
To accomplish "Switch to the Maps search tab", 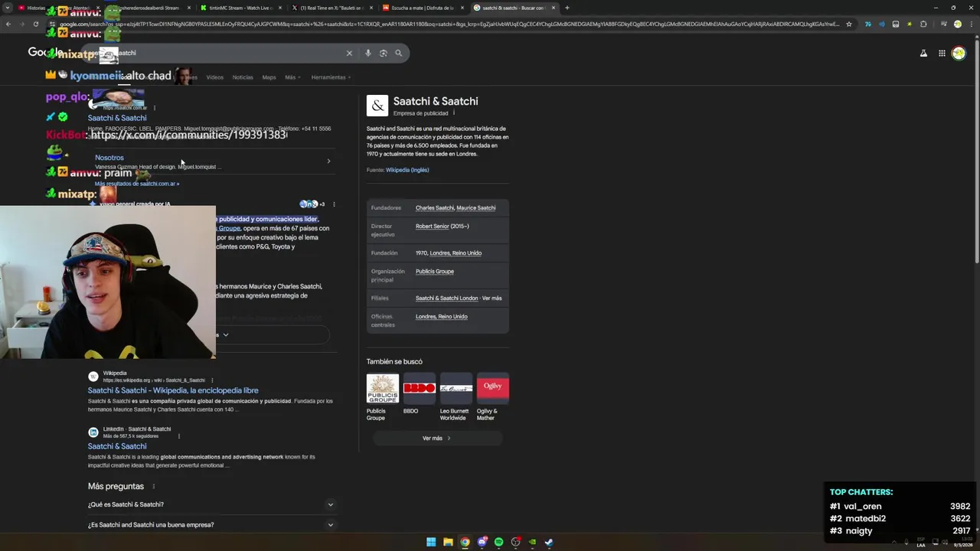I will click(269, 77).
